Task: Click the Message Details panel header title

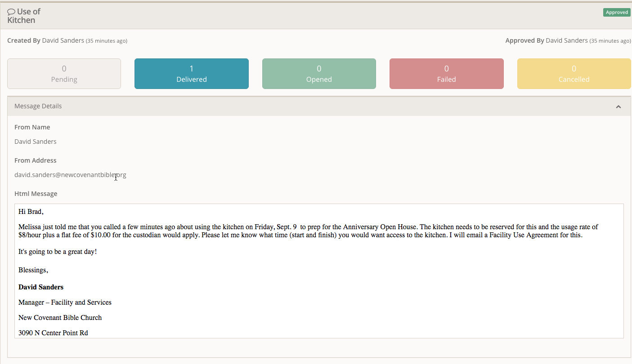Action: click(38, 106)
